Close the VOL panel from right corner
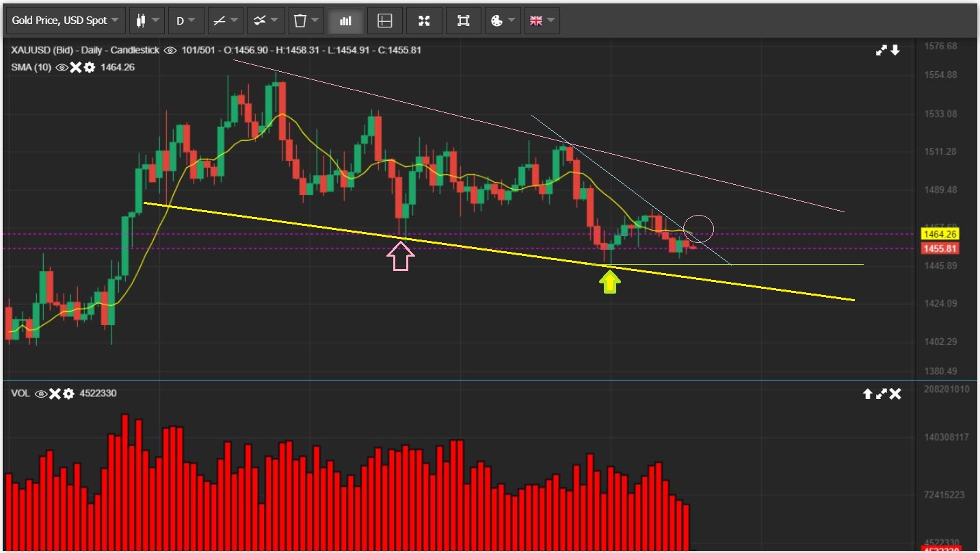Image resolution: width=980 pixels, height=553 pixels. click(895, 394)
